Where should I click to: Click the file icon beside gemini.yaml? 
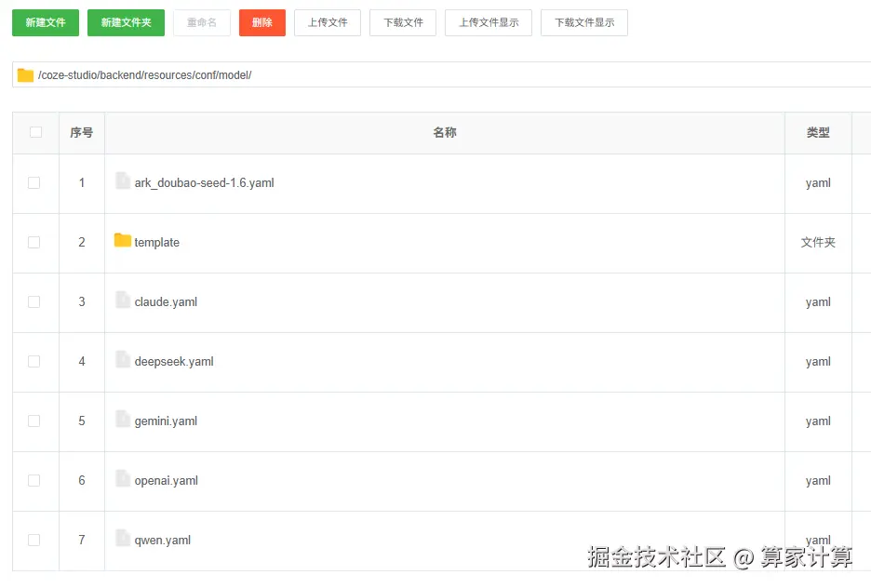coord(122,421)
